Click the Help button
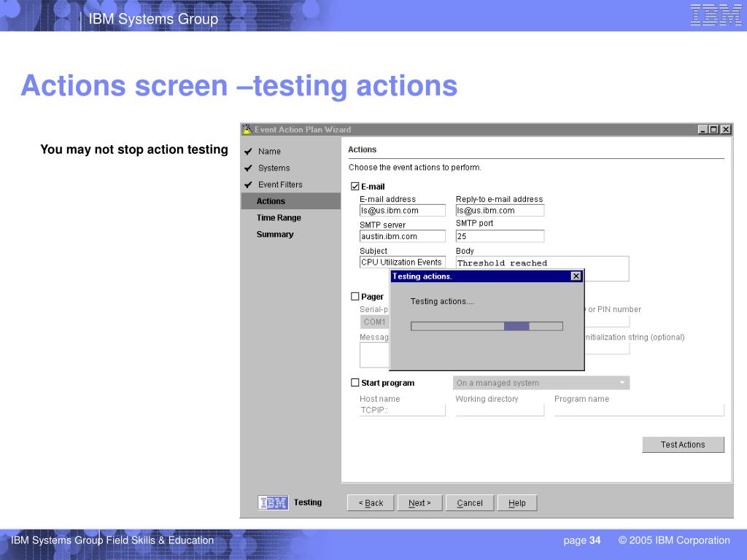Image resolution: width=747 pixels, height=560 pixels. click(x=517, y=503)
